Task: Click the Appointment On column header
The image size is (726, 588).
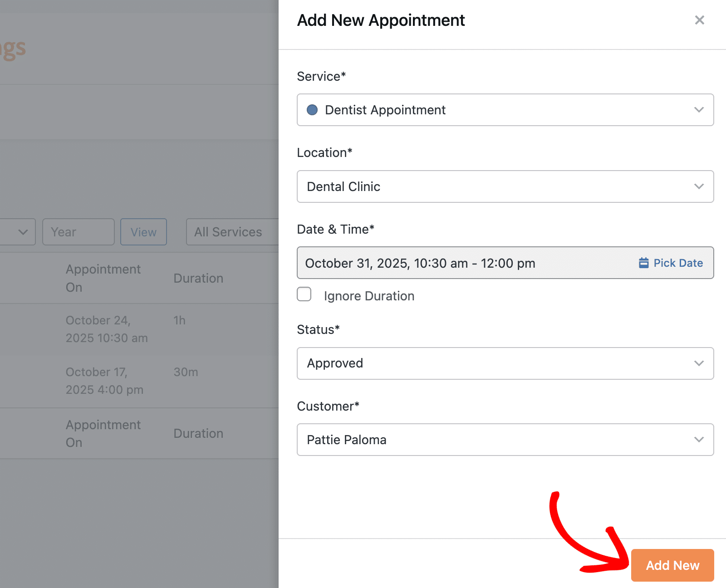Action: point(103,278)
